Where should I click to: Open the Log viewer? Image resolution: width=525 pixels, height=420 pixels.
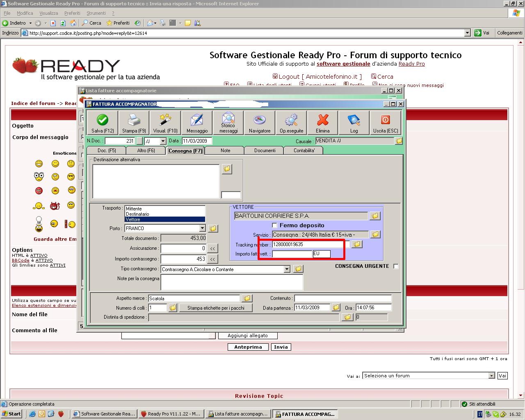coord(354,123)
